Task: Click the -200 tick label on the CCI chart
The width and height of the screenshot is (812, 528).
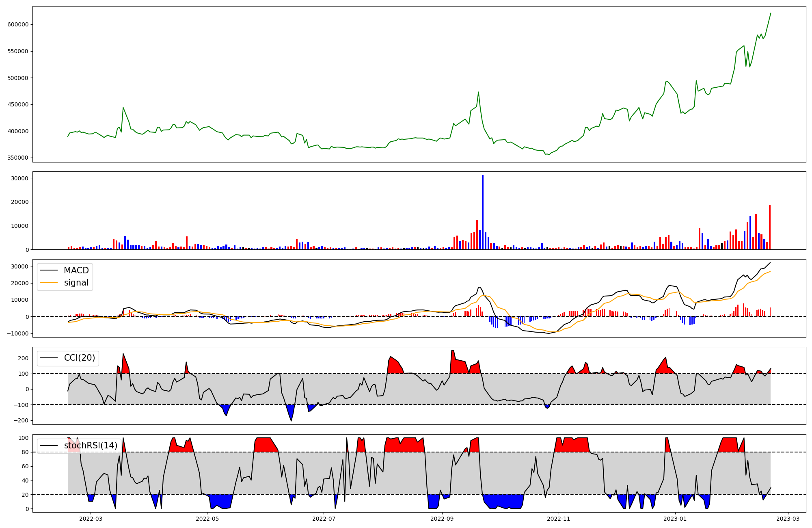Action: point(20,420)
